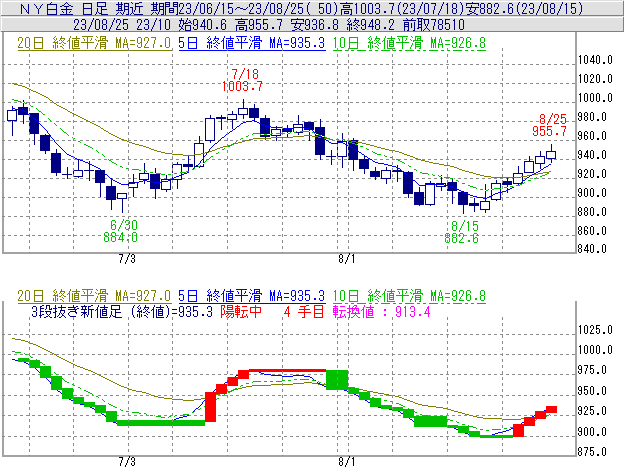
Task: Click the 転換値 : 913.4 text
Action: click(382, 311)
